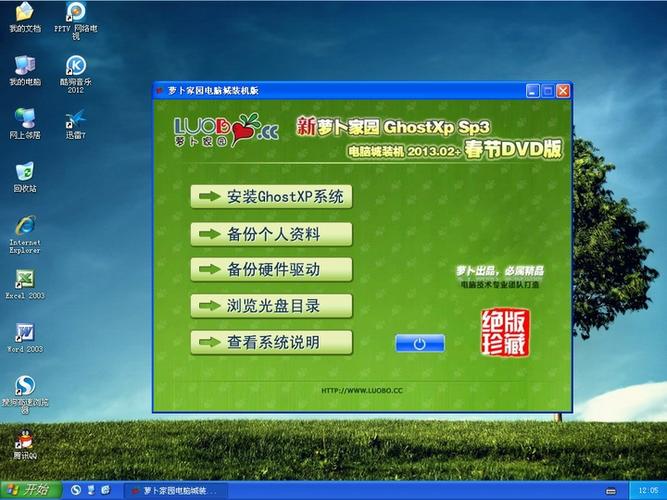Click the 萝卜家园电脑城装 taskbar item
667x500 pixels.
coord(172,490)
